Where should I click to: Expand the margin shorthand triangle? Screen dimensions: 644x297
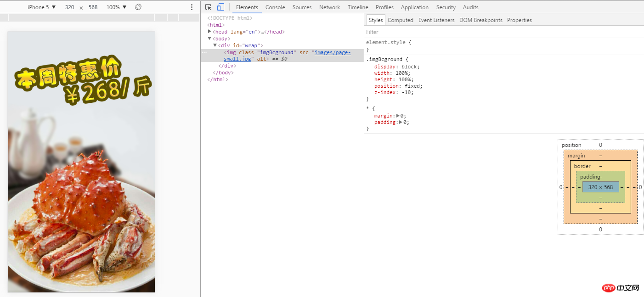pos(398,116)
